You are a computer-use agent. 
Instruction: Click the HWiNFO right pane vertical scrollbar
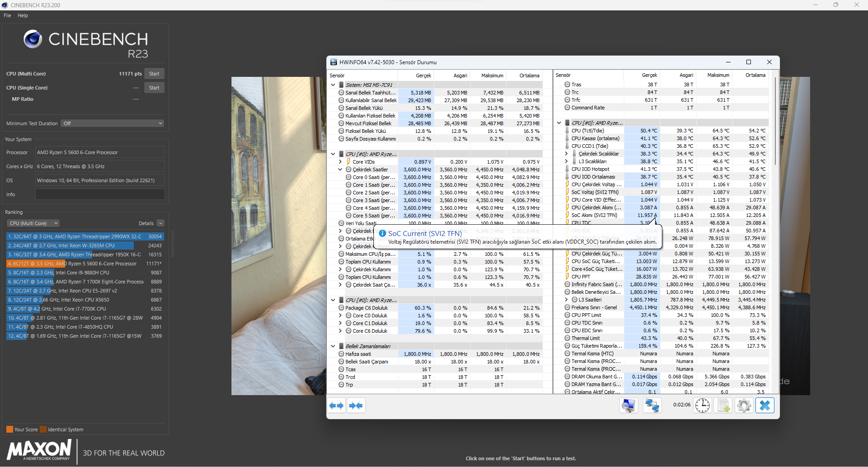coord(776,121)
